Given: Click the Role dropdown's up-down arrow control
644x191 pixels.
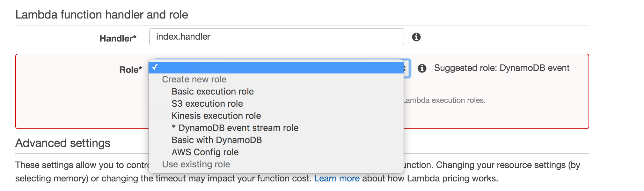Looking at the screenshot, I should point(405,68).
